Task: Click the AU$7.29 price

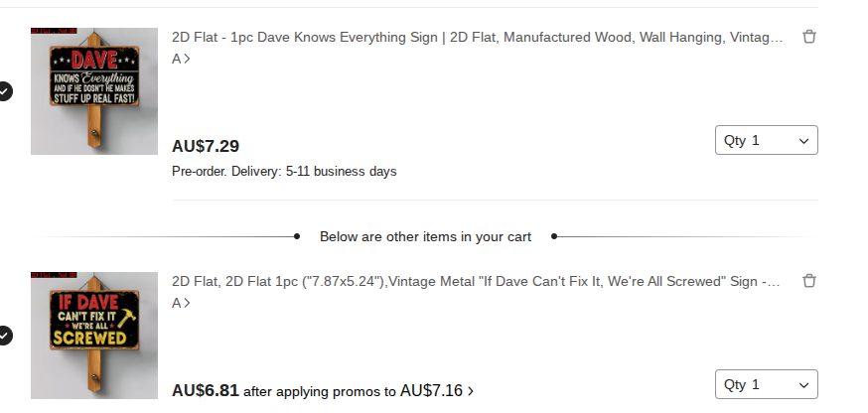Action: pyautogui.click(x=206, y=146)
